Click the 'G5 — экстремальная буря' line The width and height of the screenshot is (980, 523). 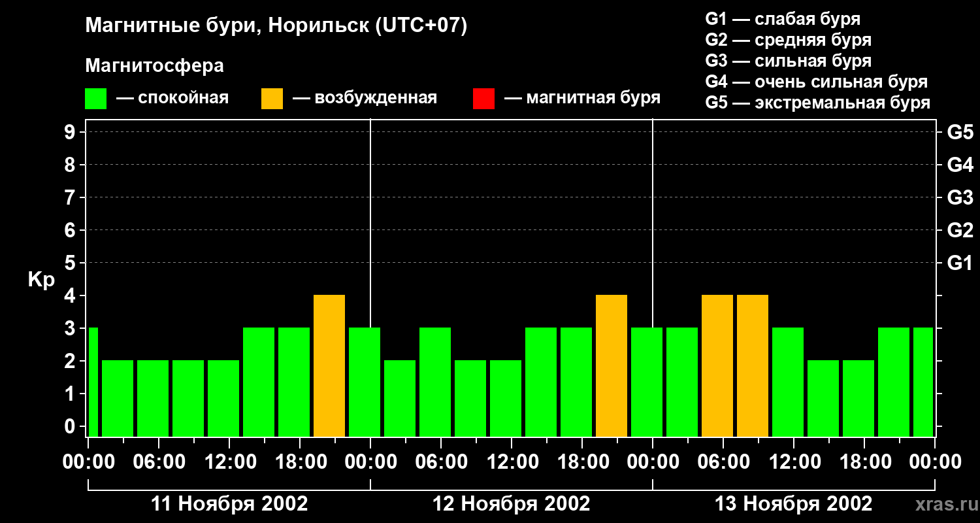pos(818,103)
